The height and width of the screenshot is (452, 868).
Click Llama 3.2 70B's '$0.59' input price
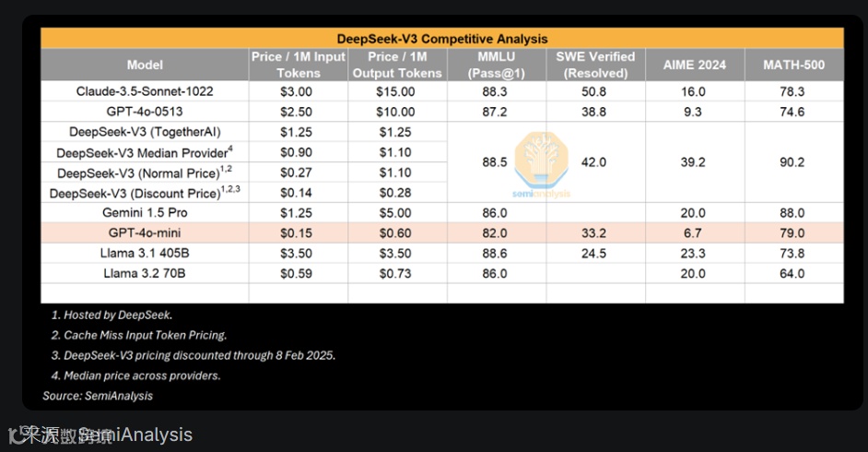tap(296, 273)
